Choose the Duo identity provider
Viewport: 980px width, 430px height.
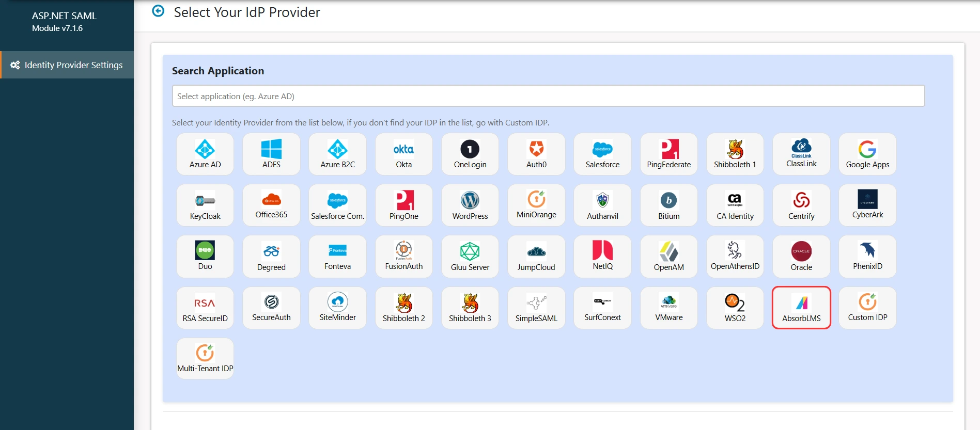205,257
